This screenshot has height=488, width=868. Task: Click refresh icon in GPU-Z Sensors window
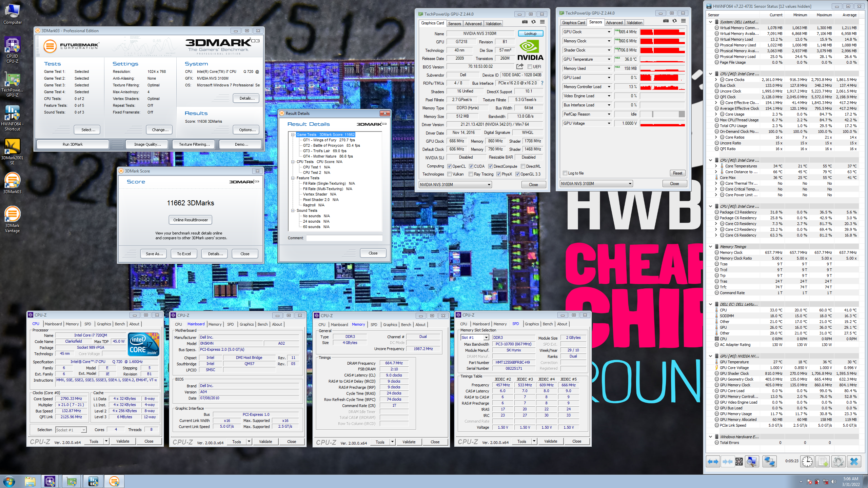coord(674,21)
